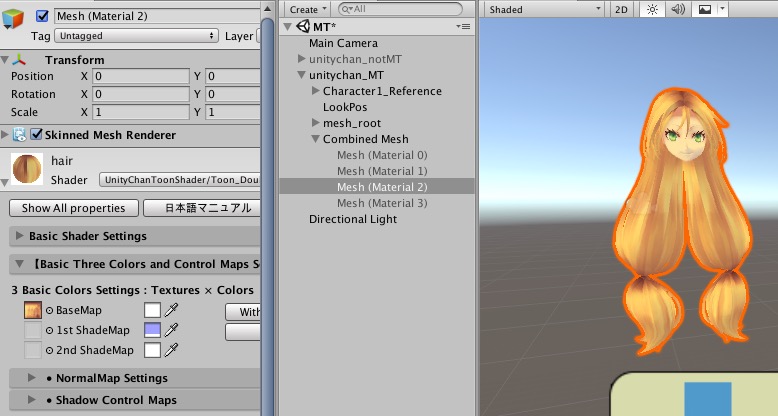Image resolution: width=778 pixels, height=416 pixels.
Task: Click the Position Y field
Action: [x=233, y=76]
